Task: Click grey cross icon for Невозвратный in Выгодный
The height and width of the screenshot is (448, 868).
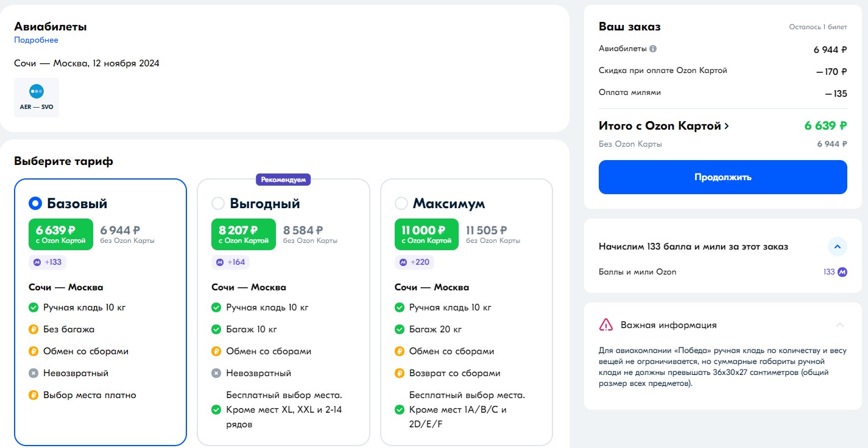Action: pyautogui.click(x=216, y=373)
